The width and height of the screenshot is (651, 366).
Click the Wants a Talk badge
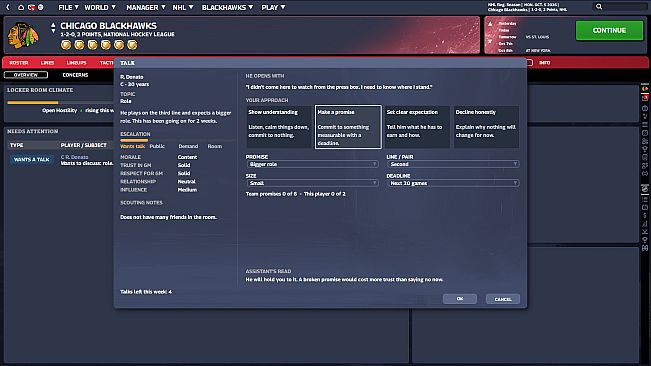32,159
